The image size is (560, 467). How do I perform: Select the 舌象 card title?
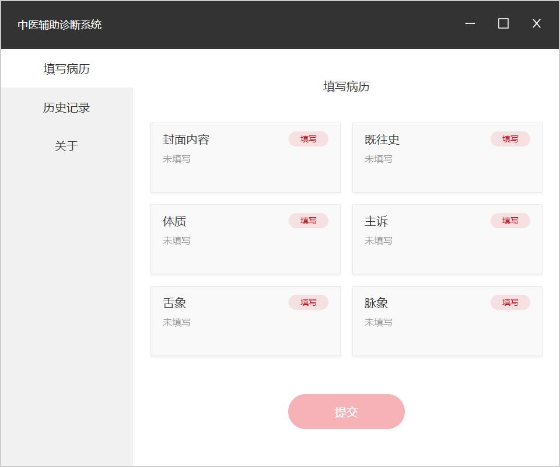click(174, 303)
